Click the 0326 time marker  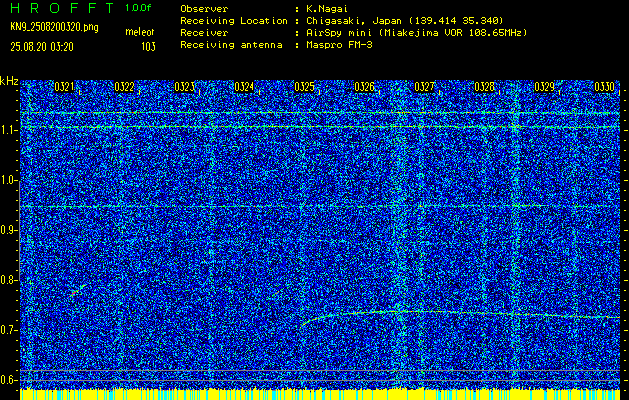click(364, 87)
